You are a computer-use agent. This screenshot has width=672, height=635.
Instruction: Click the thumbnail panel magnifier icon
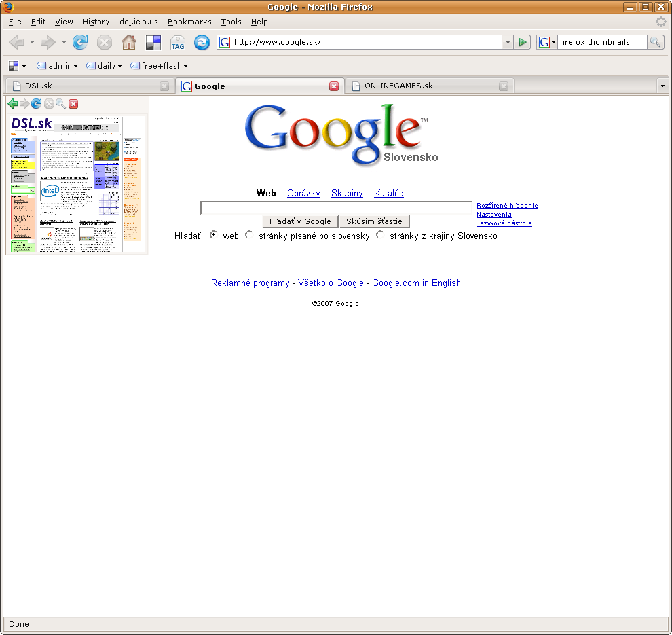[x=60, y=103]
